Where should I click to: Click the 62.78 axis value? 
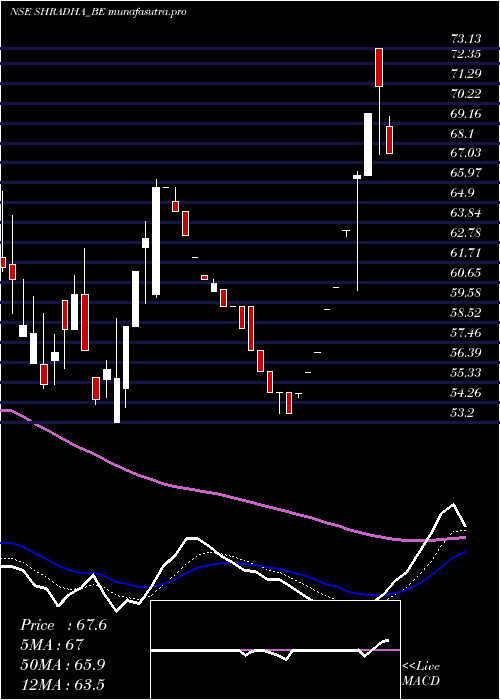coord(466,233)
